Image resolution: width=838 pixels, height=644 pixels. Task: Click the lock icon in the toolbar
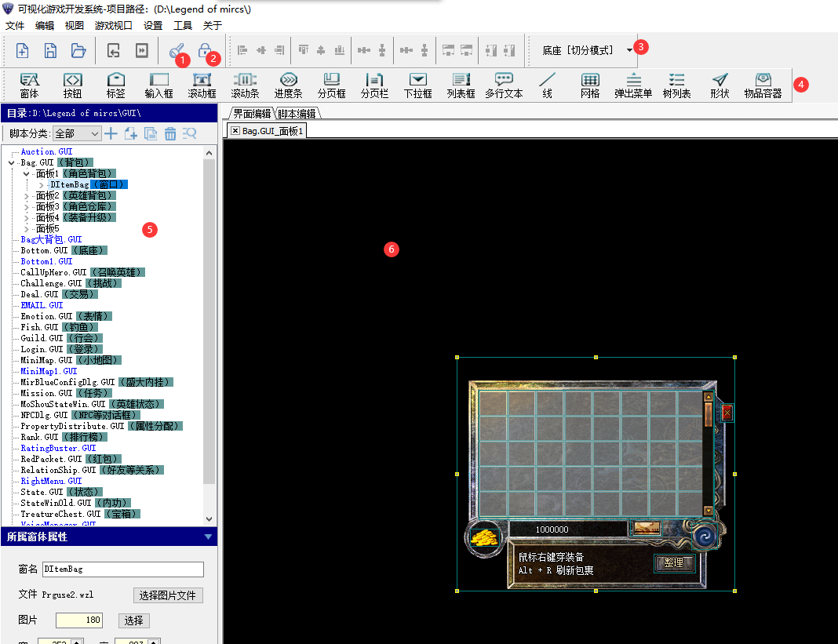tap(204, 50)
